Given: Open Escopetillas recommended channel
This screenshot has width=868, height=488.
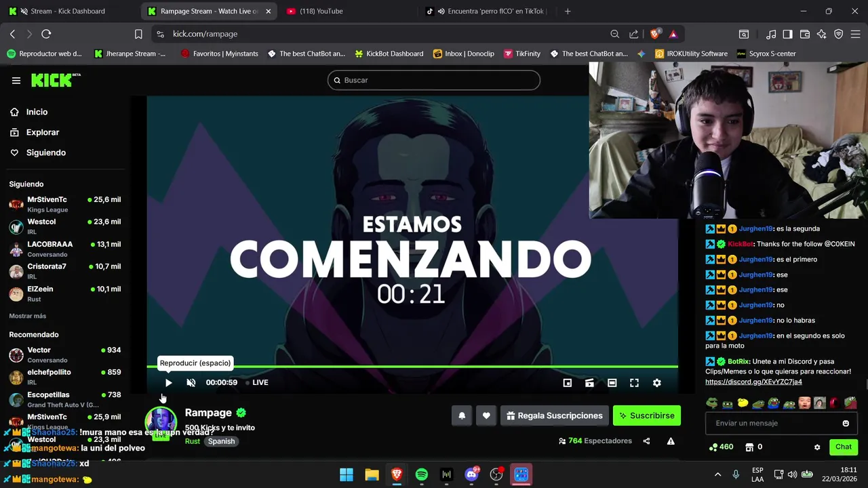Looking at the screenshot, I should point(65,399).
